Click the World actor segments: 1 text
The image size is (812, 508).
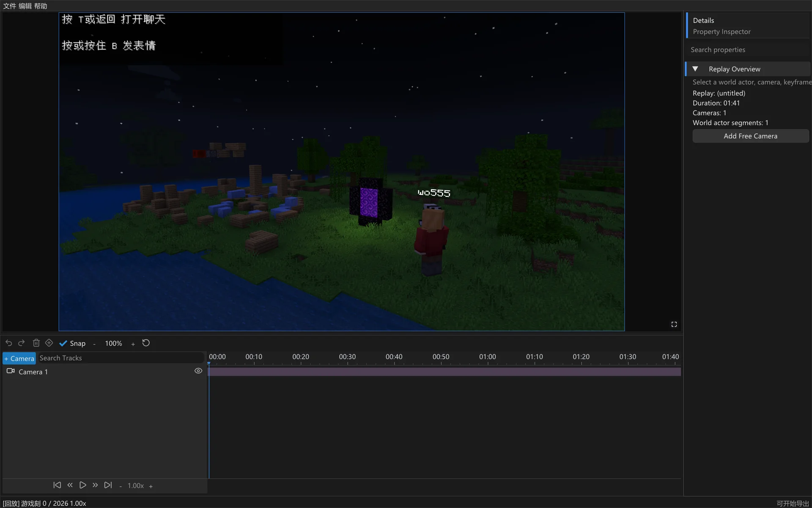coord(730,123)
